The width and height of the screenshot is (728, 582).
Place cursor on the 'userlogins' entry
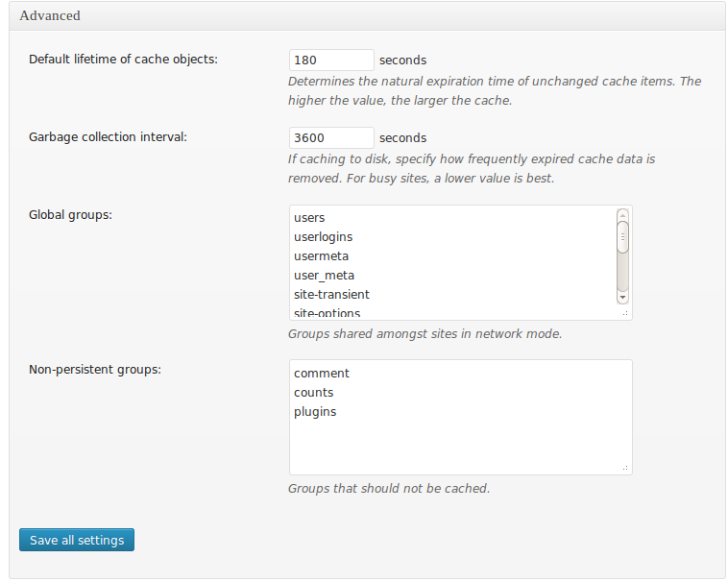(324, 237)
